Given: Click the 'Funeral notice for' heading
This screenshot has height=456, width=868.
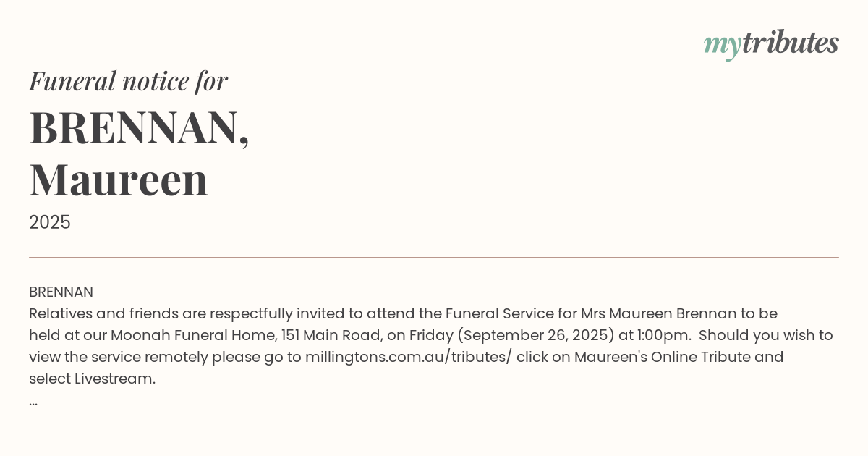Looking at the screenshot, I should coord(128,81).
